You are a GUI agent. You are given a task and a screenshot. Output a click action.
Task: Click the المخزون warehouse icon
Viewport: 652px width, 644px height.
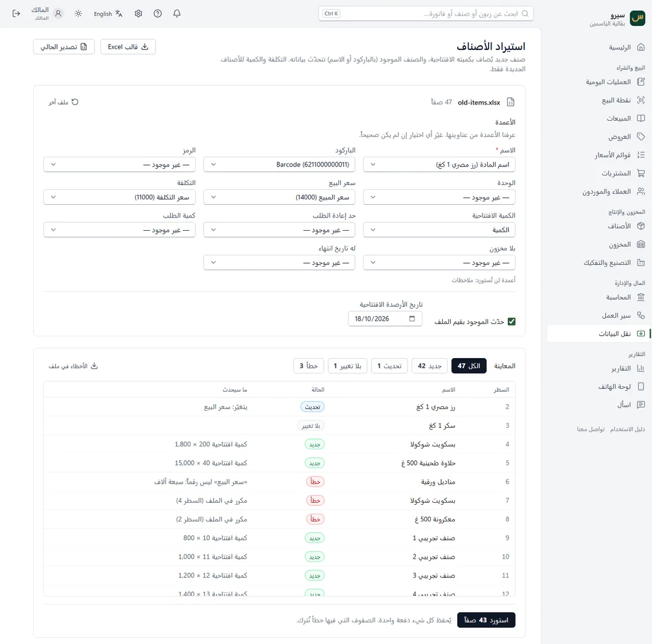(x=641, y=245)
